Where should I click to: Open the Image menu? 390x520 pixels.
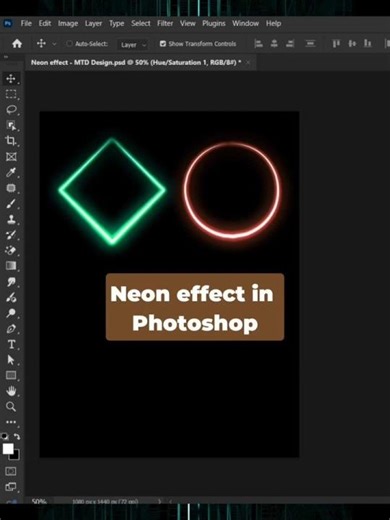tap(68, 23)
